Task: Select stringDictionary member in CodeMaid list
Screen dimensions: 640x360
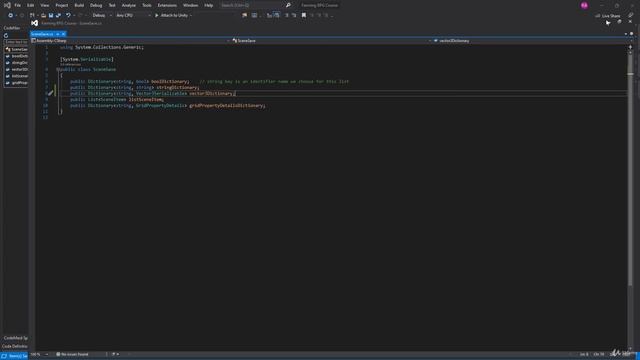Action: (x=16, y=63)
